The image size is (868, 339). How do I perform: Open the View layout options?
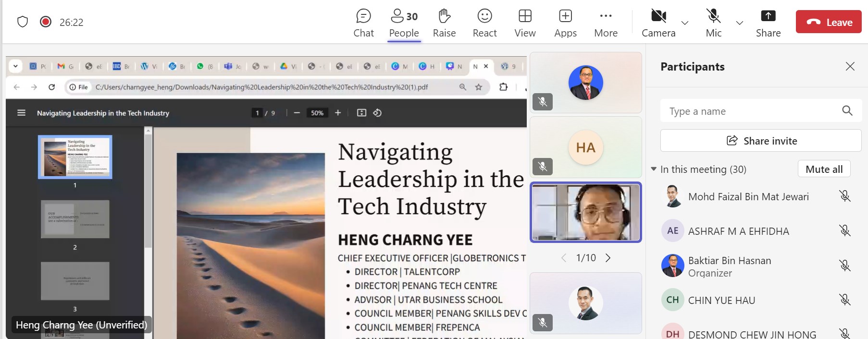click(525, 23)
